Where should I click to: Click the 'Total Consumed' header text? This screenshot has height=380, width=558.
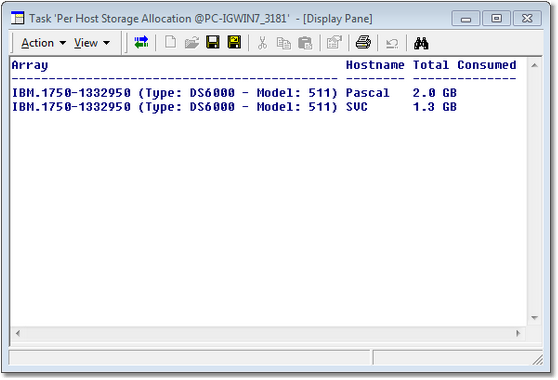[x=464, y=65]
